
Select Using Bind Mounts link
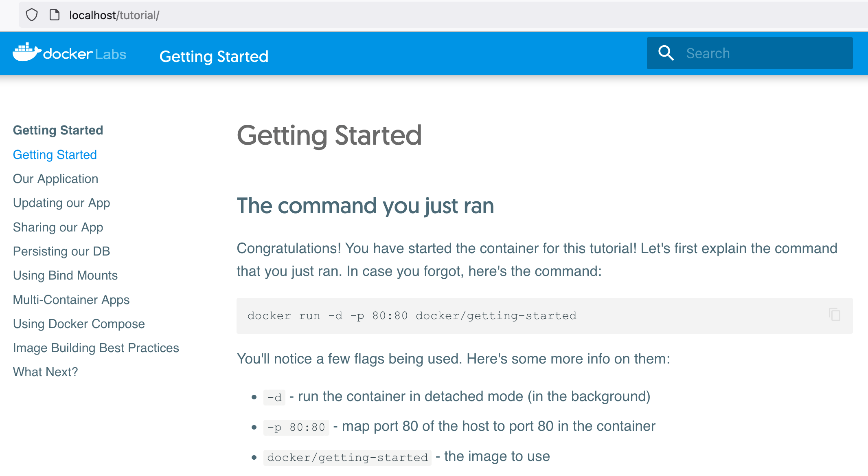click(66, 275)
